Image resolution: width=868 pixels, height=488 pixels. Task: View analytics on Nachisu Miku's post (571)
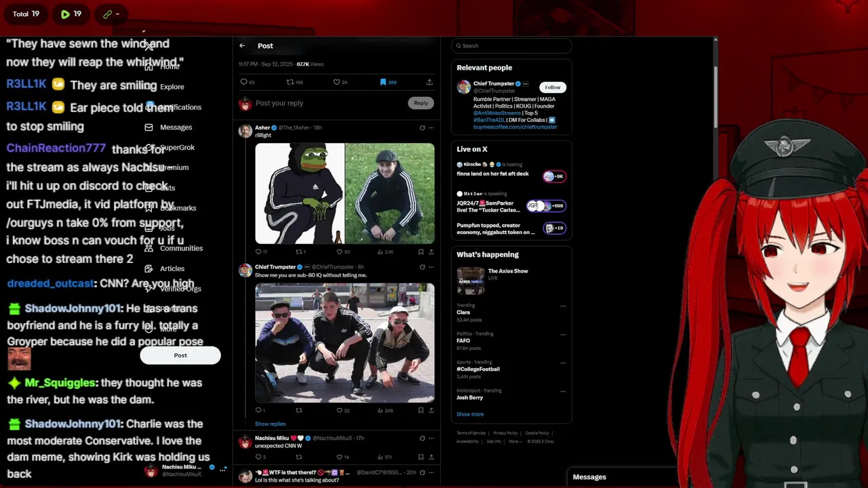coord(384,457)
